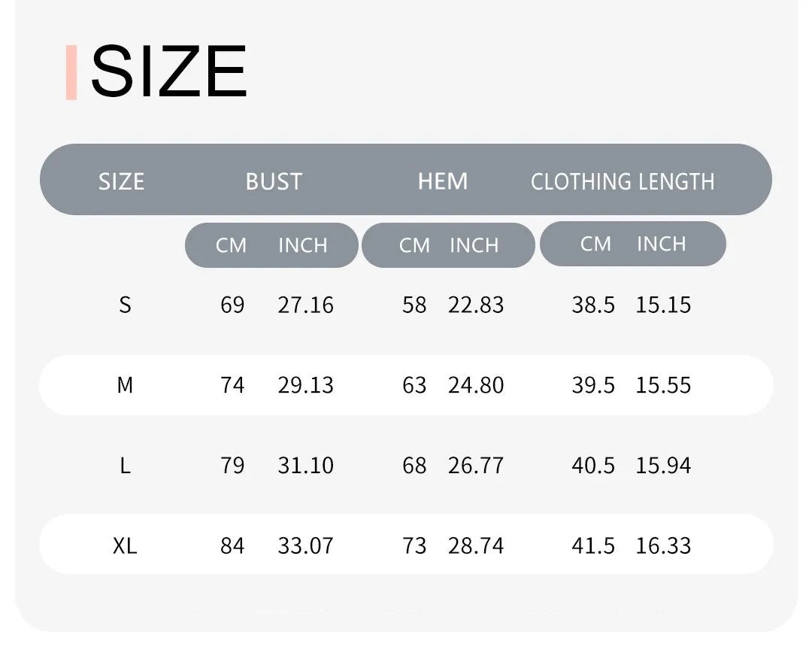Click the pink accent bar beside SIZE
Viewport: 812px width, 647px height.
[x=71, y=72]
